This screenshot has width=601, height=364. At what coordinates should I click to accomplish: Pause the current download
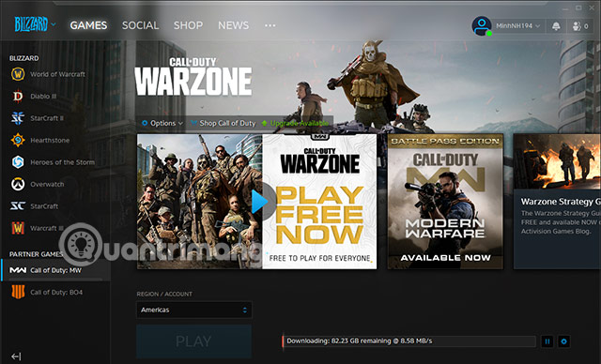point(547,341)
